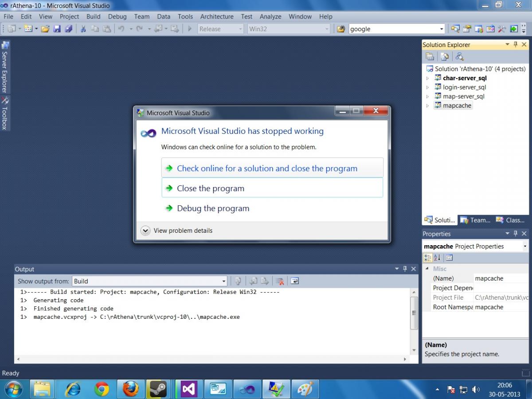This screenshot has width=532, height=399.
Task: Click the Save toolbar icon
Action: click(x=57, y=29)
